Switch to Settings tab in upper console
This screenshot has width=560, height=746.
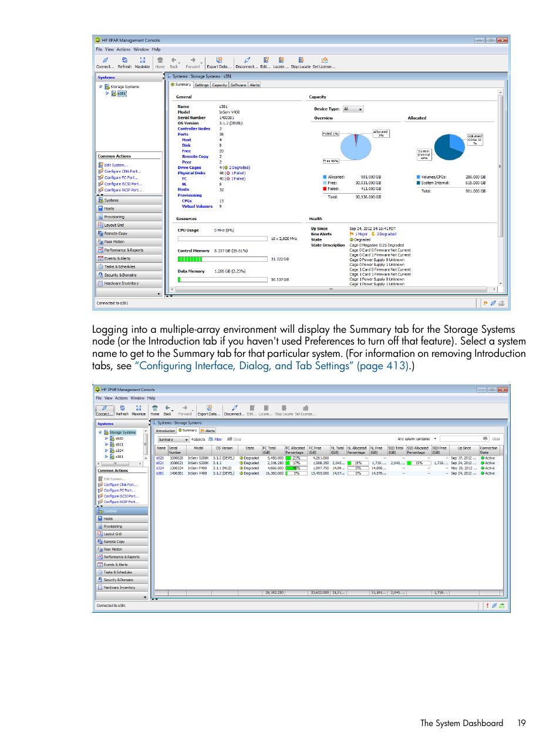coord(201,85)
